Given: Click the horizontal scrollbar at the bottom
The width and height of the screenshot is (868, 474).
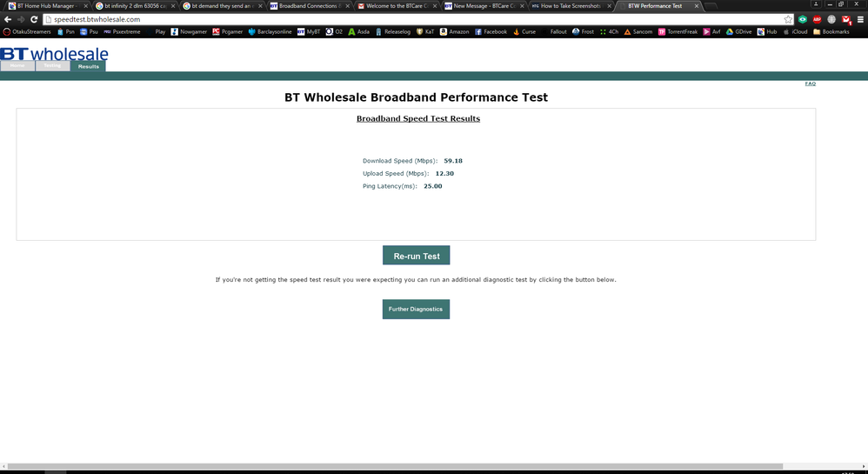Looking at the screenshot, I should (x=395, y=466).
